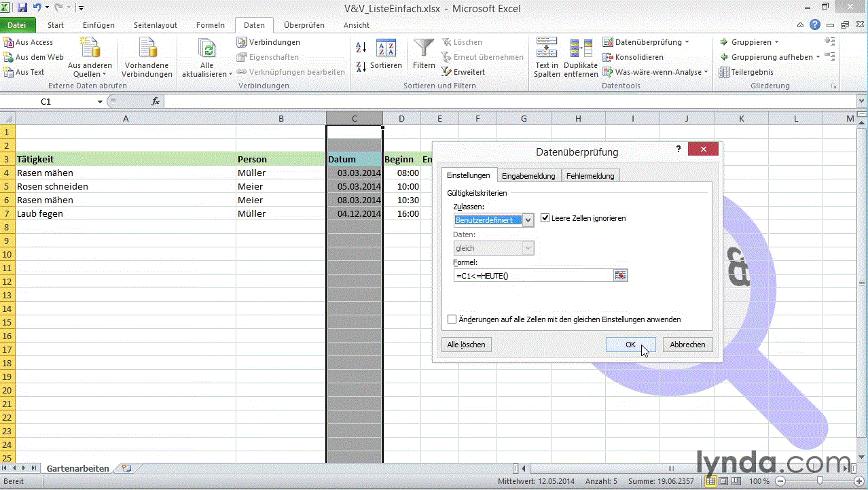This screenshot has height=490, width=868.
Task: Toggle Leere Zellen ignorieren checkbox
Action: point(545,218)
